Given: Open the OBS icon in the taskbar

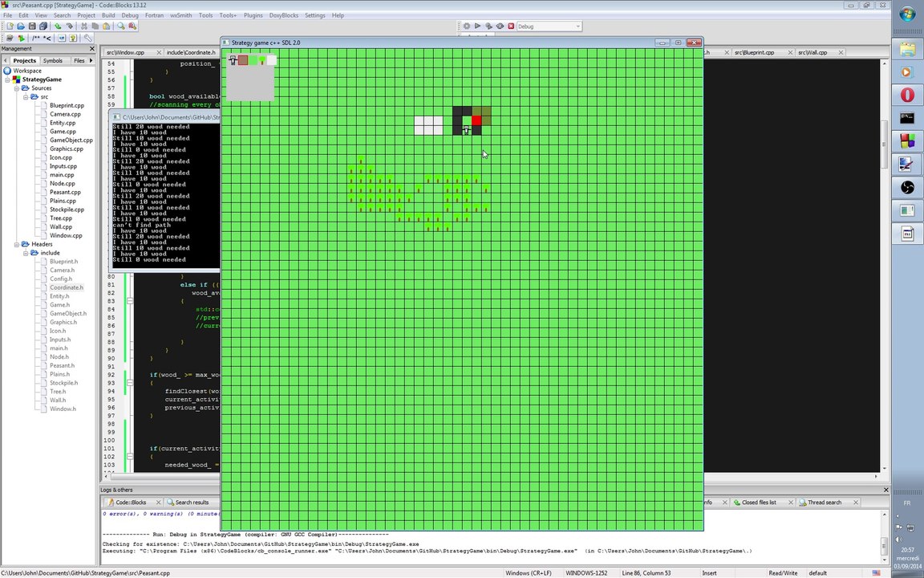Looking at the screenshot, I should (x=907, y=188).
